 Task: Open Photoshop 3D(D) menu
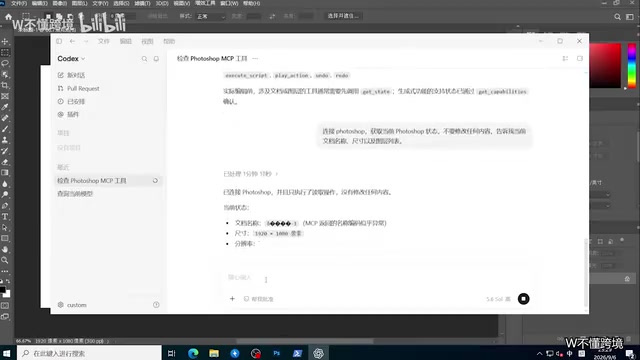click(x=162, y=3)
